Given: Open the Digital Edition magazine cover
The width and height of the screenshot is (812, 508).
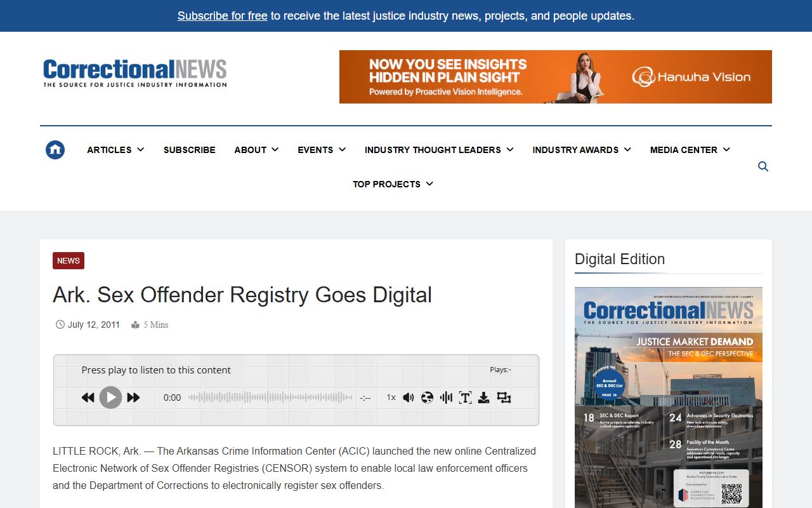Looking at the screenshot, I should tap(669, 398).
